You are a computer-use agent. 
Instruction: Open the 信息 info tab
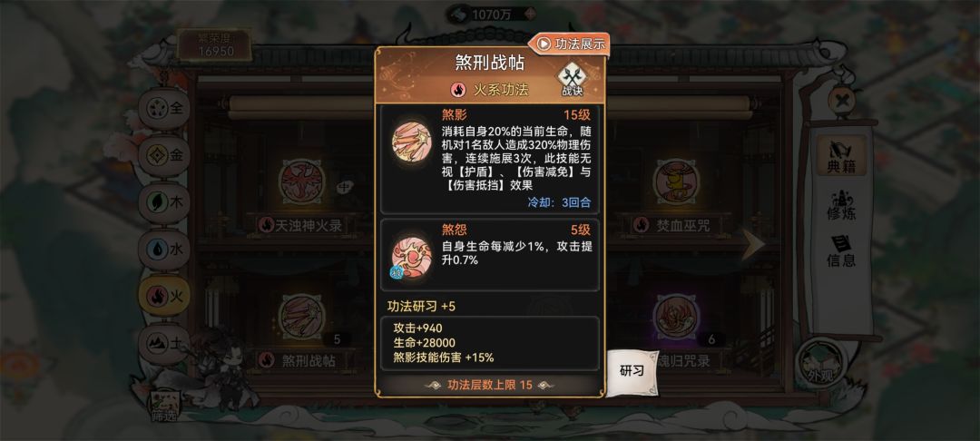841,251
